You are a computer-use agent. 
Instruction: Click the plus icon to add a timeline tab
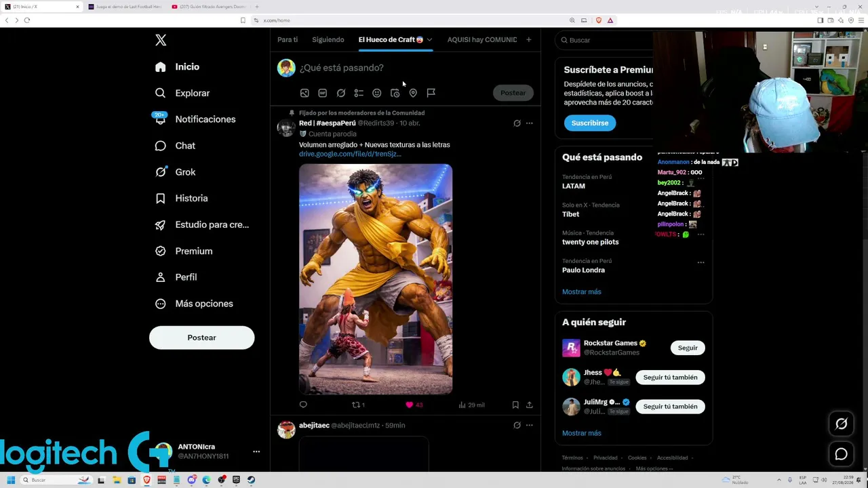point(529,40)
